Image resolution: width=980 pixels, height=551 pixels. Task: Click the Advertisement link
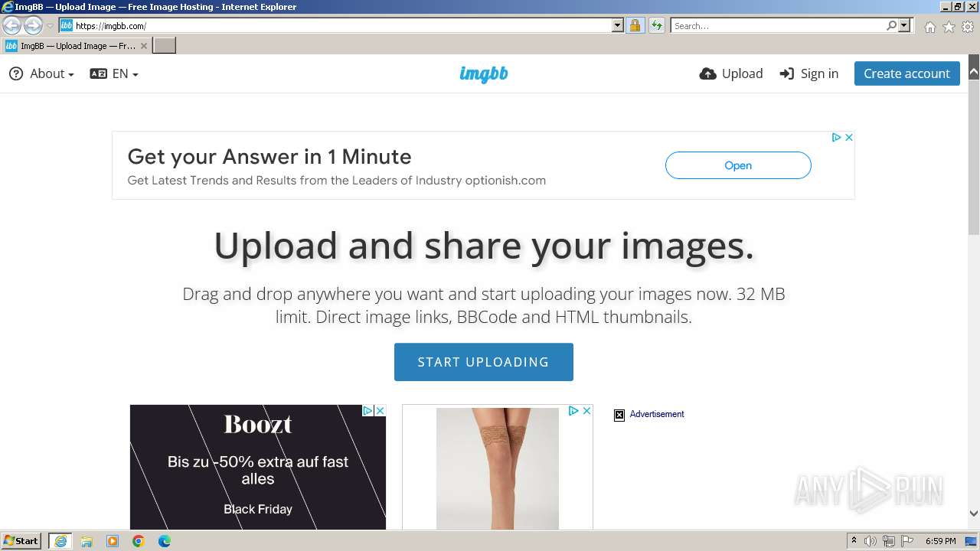point(657,414)
